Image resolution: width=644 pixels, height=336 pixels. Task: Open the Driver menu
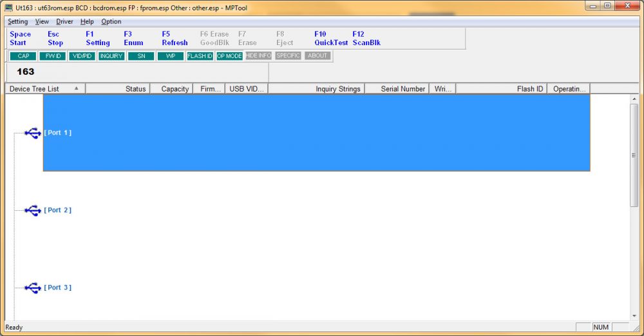coord(64,21)
